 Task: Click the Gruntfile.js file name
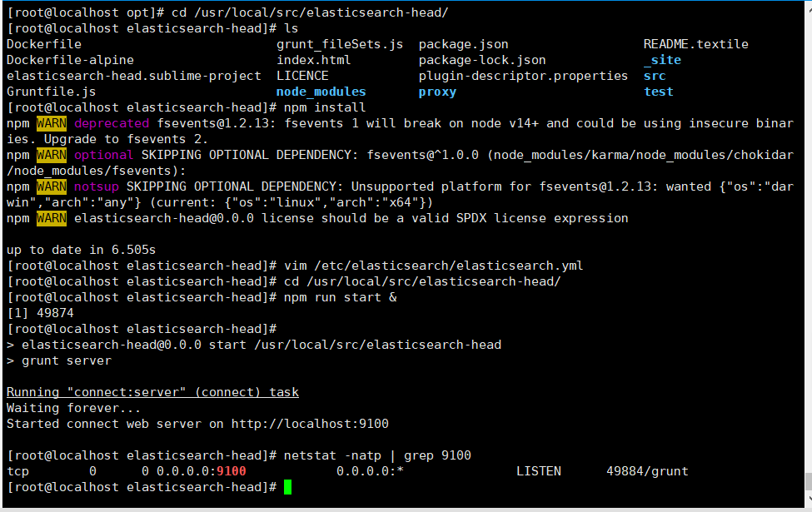pos(51,92)
